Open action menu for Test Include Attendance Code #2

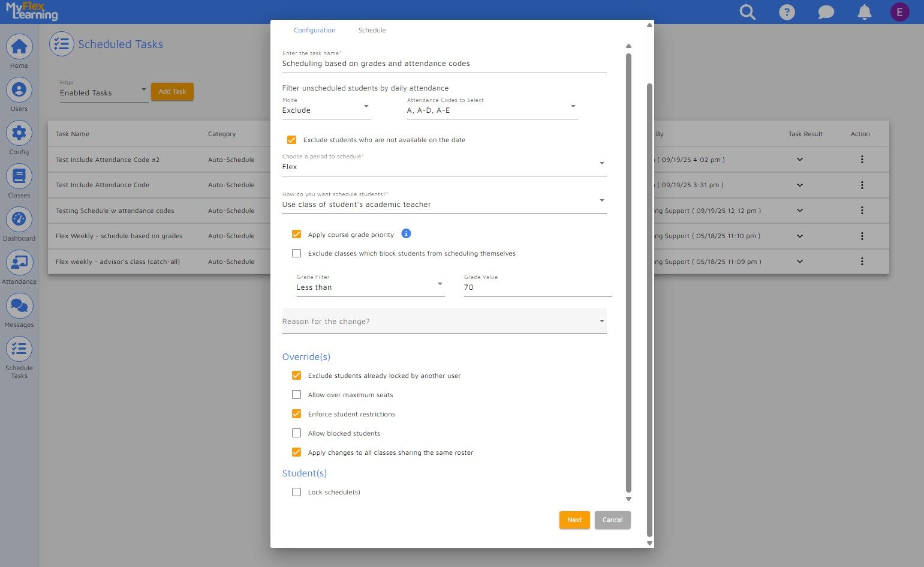click(862, 160)
